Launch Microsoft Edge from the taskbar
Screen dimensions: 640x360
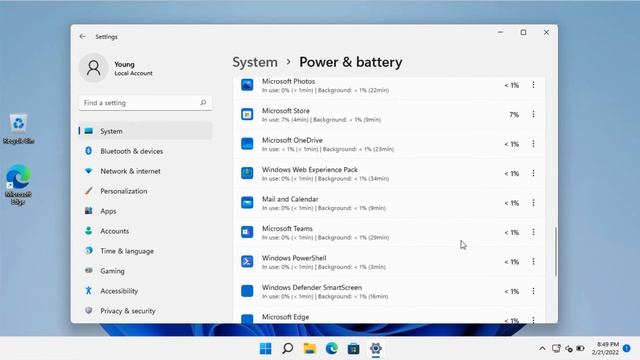(x=332, y=349)
